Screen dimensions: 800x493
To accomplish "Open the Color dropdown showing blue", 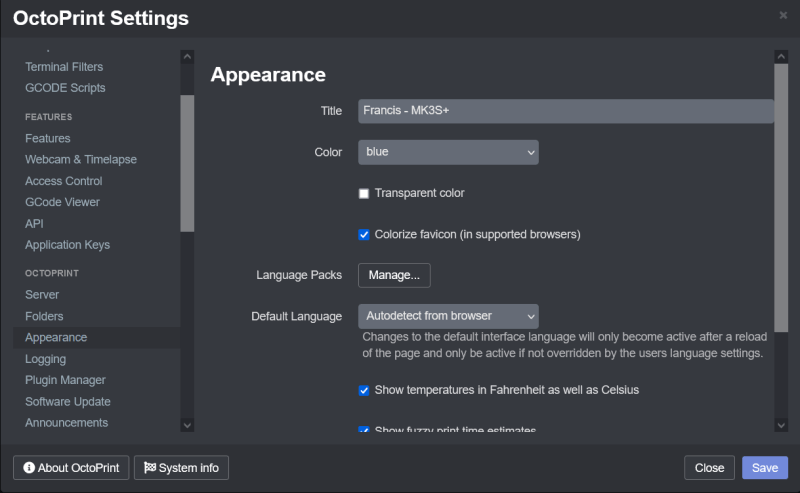I will [448, 152].
